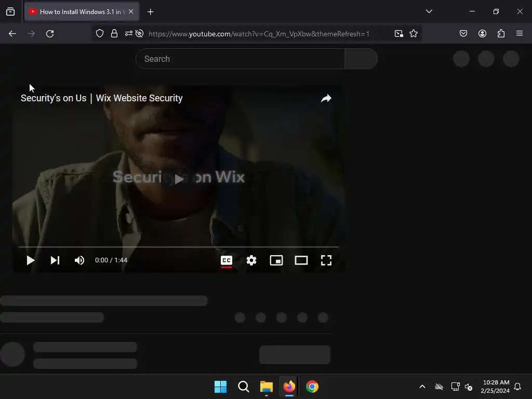The height and width of the screenshot is (399, 532).
Task: Click the video time display 0:00 / 1:44
Action: click(111, 260)
